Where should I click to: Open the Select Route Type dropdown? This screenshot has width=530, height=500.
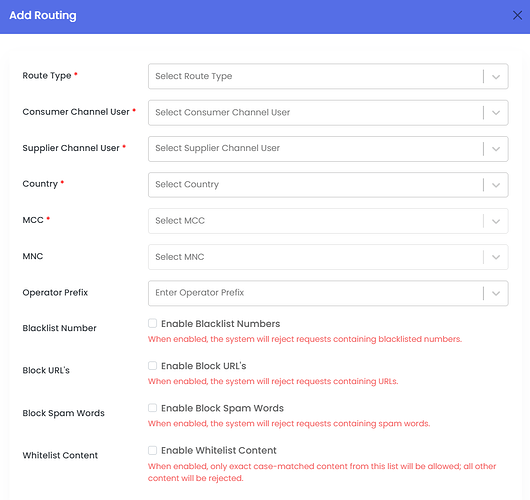point(328,76)
